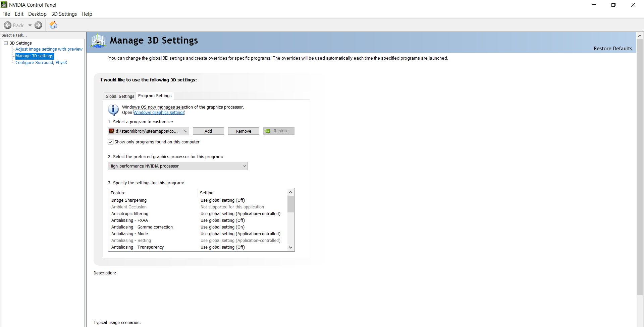This screenshot has height=327, width=644.
Task: Select the Antialiasing - Mode row
Action: tap(198, 234)
